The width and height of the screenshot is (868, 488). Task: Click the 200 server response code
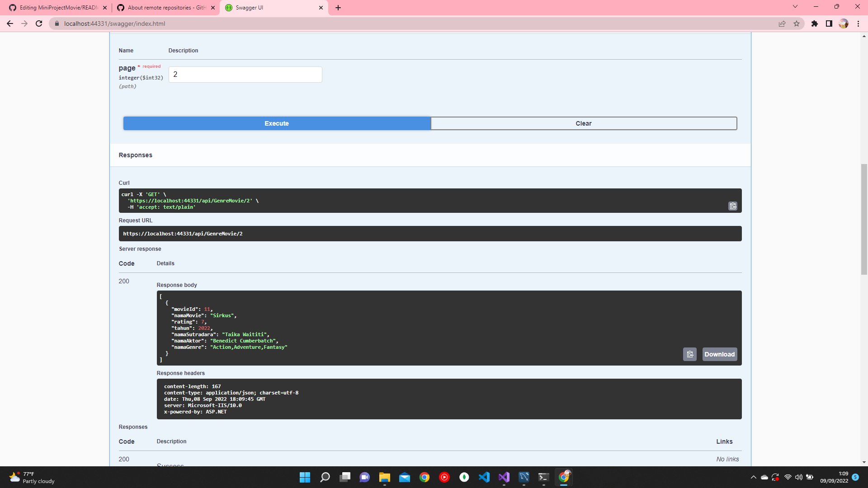(124, 281)
